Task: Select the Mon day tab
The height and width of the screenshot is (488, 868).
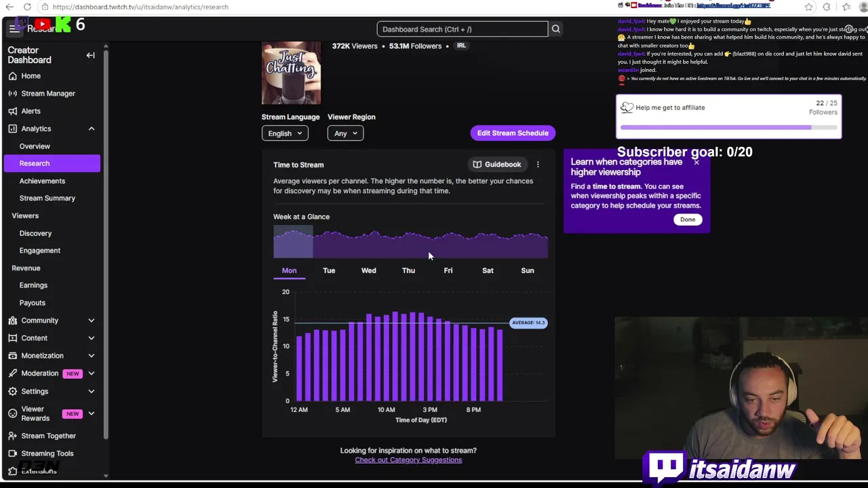Action: click(x=289, y=270)
